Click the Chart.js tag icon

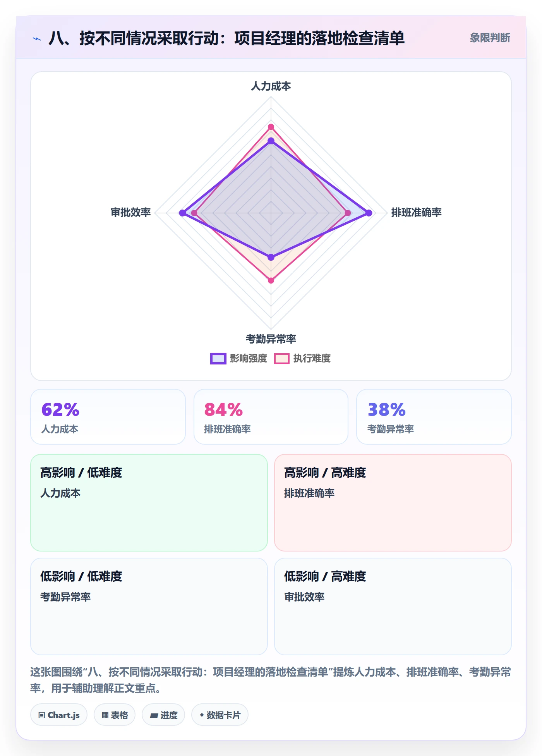pyautogui.click(x=42, y=715)
